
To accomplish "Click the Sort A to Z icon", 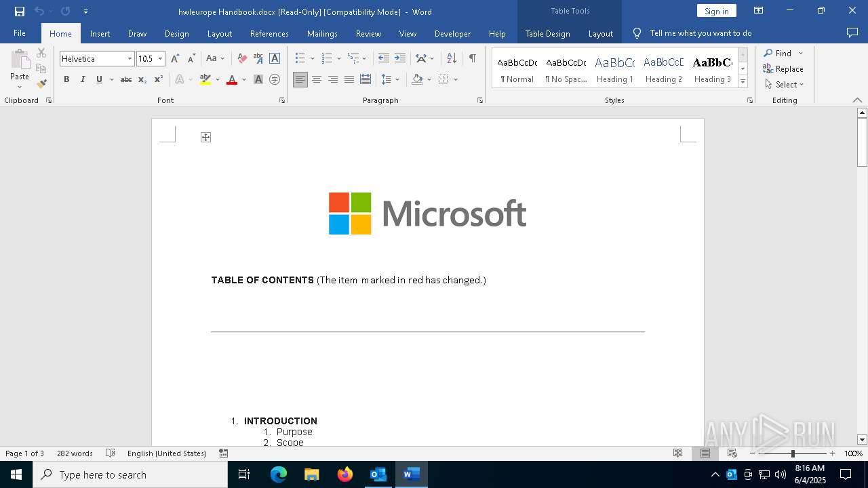I will (x=452, y=58).
